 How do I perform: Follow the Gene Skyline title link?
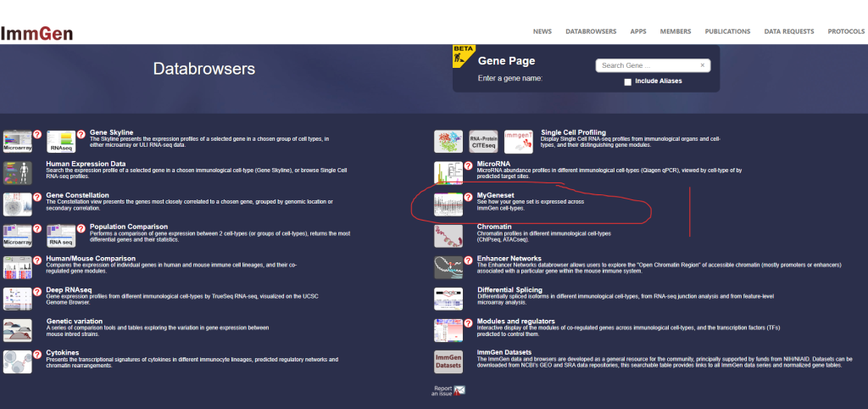pos(111,132)
